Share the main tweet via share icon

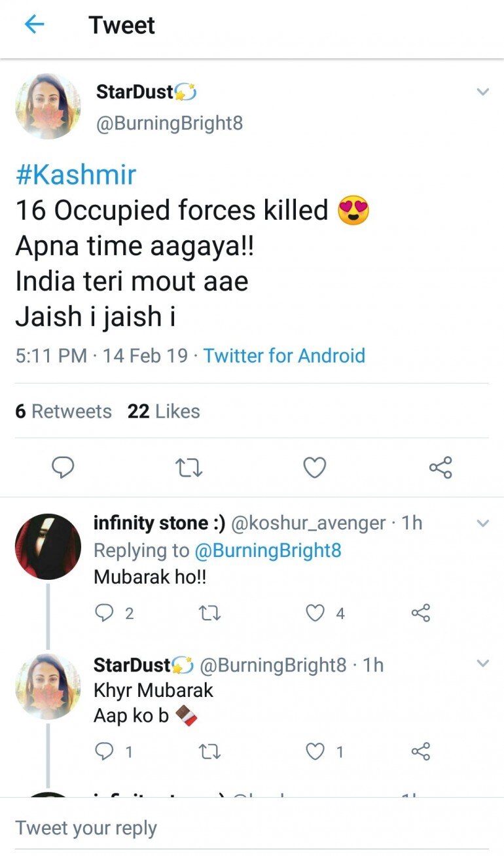[x=441, y=467]
